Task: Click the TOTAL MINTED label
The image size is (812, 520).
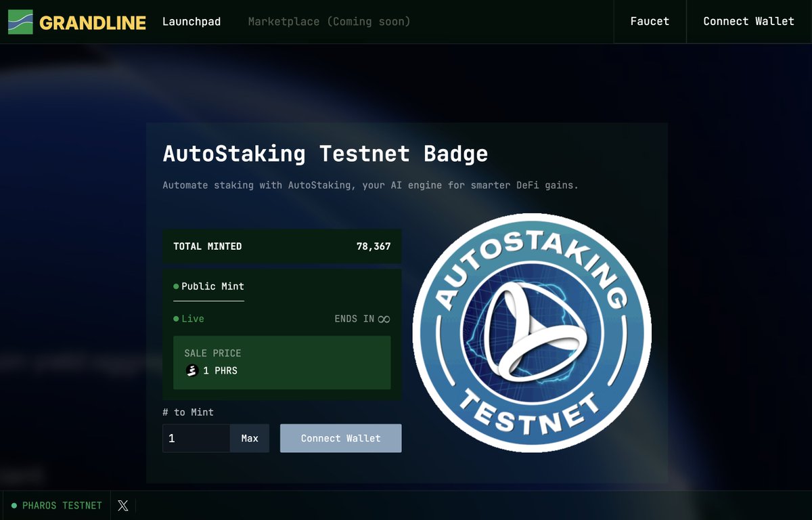Action: click(x=208, y=246)
